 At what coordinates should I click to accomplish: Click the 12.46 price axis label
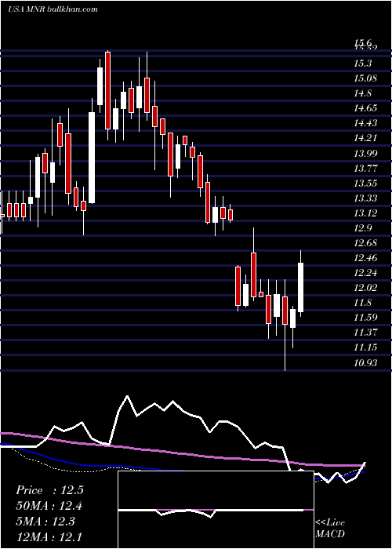(x=365, y=258)
